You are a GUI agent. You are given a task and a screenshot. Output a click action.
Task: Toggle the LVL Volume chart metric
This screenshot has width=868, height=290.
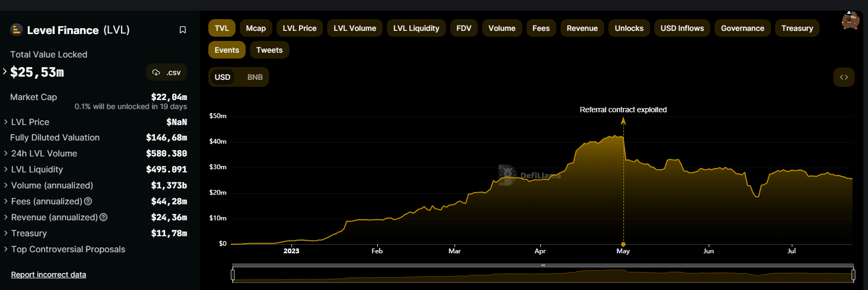tap(355, 28)
